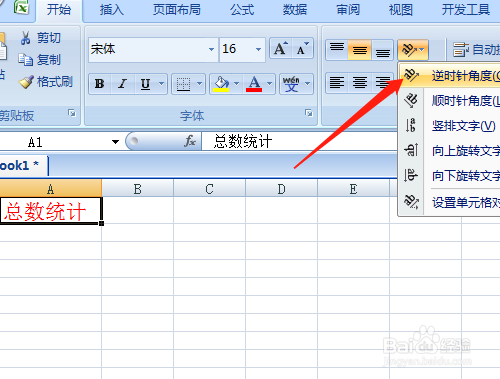Click clockwise angle icon in menu
The image size is (500, 379).
411,100
